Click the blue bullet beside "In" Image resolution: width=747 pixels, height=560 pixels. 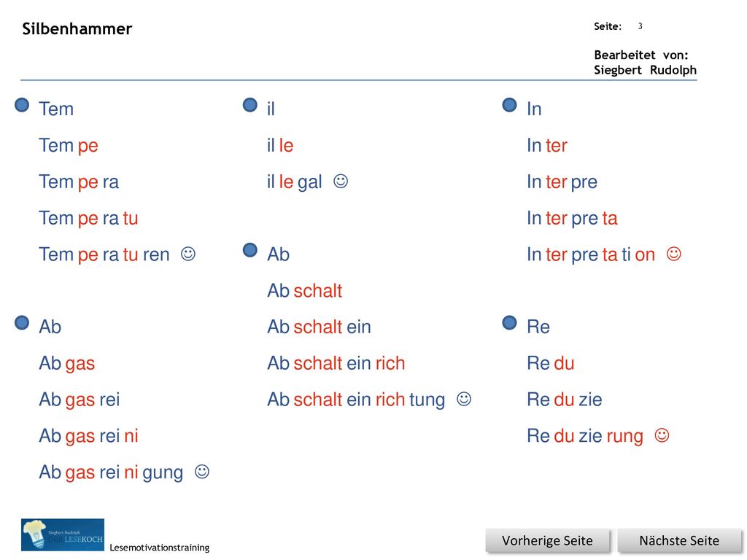click(x=510, y=105)
